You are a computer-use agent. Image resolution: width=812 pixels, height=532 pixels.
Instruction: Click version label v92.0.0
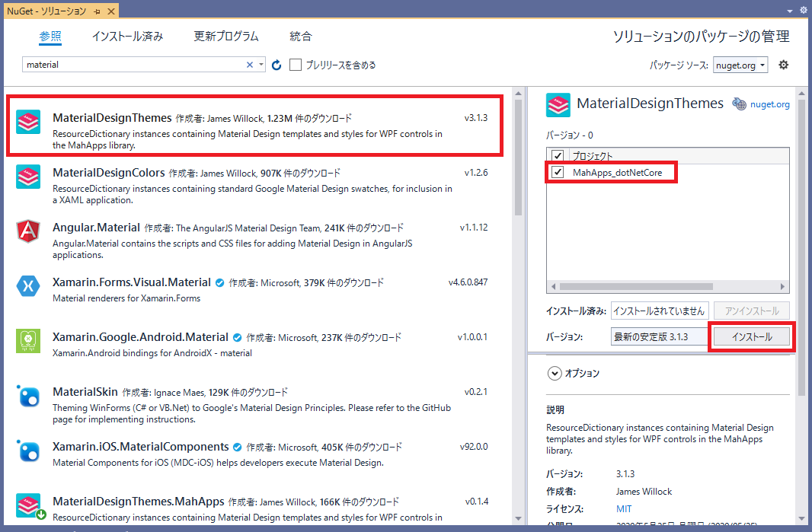coord(474,447)
